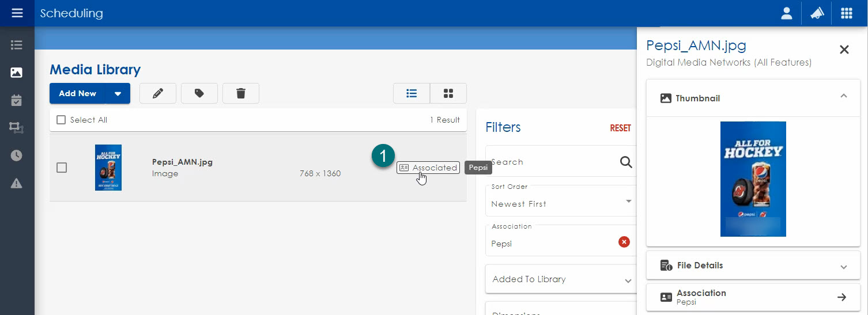
Task: Click the pencil edit button
Action: 157,93
